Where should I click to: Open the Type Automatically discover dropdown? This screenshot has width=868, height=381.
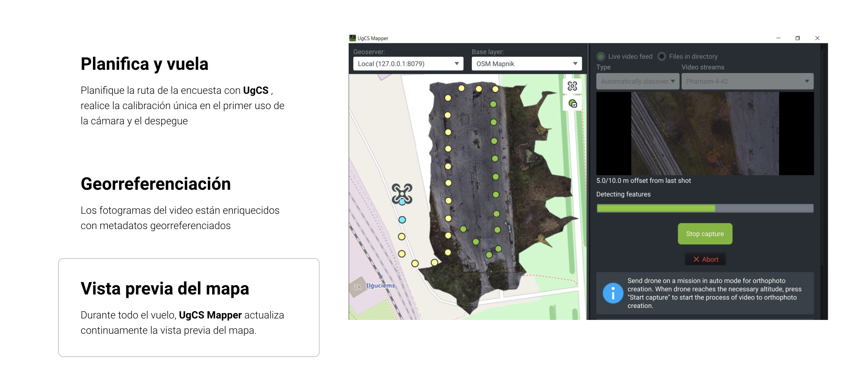pos(638,81)
